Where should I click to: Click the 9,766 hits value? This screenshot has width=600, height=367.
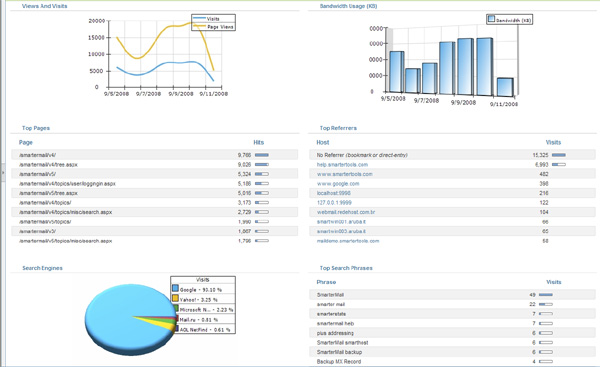tap(244, 155)
